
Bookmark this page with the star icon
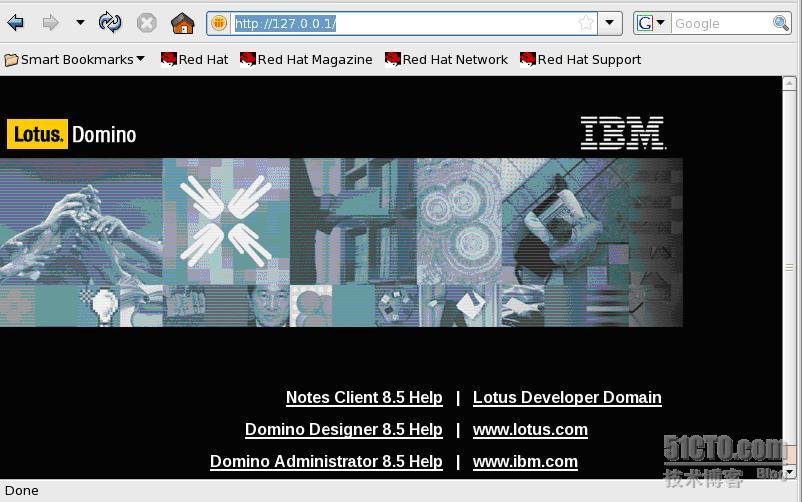(x=586, y=23)
